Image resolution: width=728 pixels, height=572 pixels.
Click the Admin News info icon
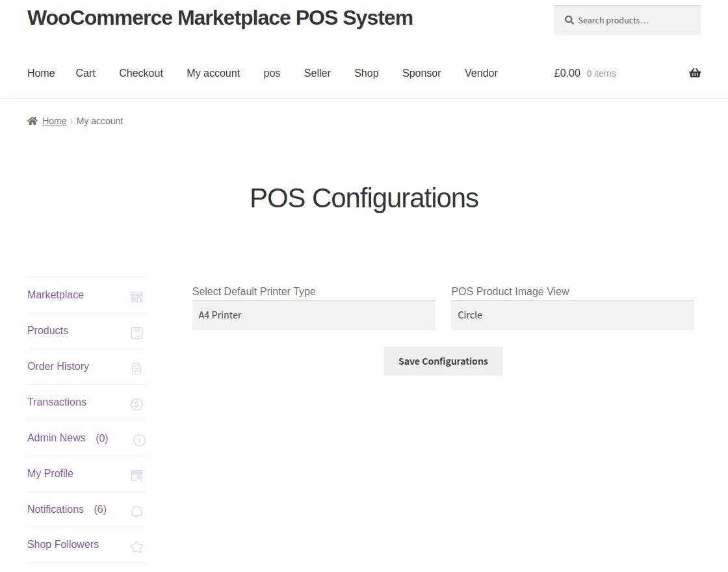click(x=139, y=440)
